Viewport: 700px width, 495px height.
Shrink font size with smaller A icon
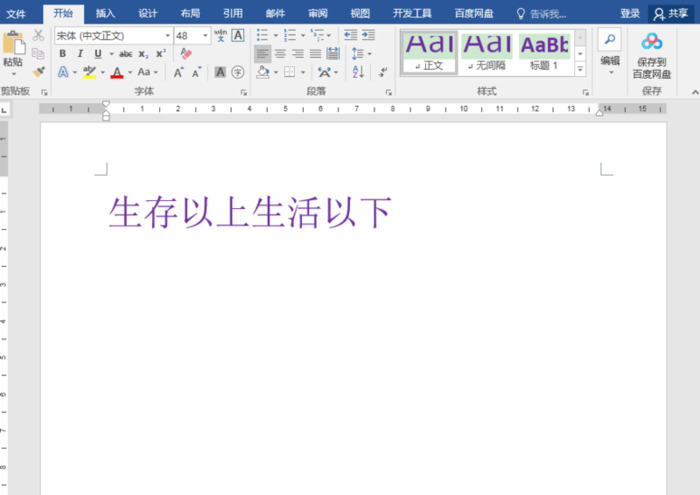(196, 72)
